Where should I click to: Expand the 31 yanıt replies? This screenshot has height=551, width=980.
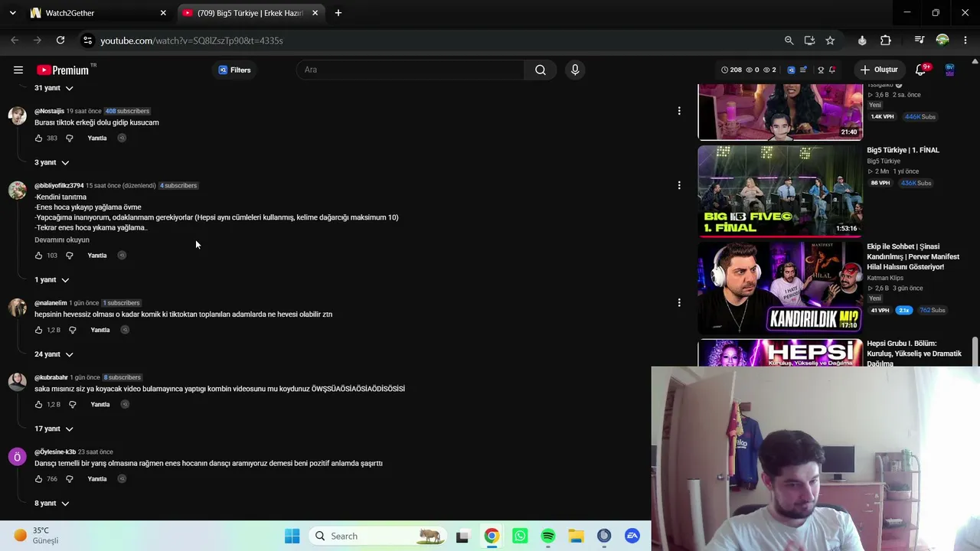pyautogui.click(x=54, y=88)
